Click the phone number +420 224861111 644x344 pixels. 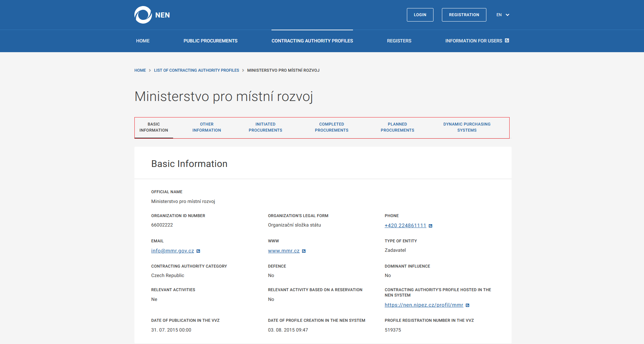pos(406,226)
